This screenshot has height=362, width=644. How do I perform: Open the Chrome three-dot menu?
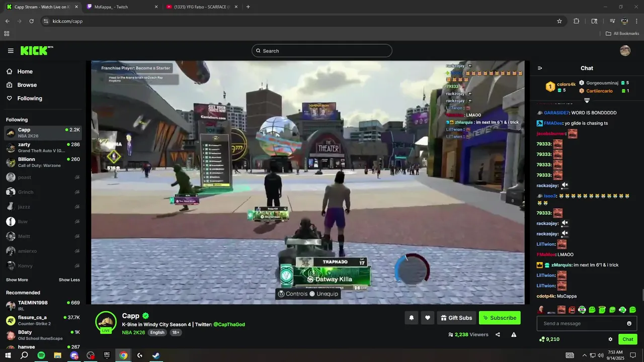637,21
